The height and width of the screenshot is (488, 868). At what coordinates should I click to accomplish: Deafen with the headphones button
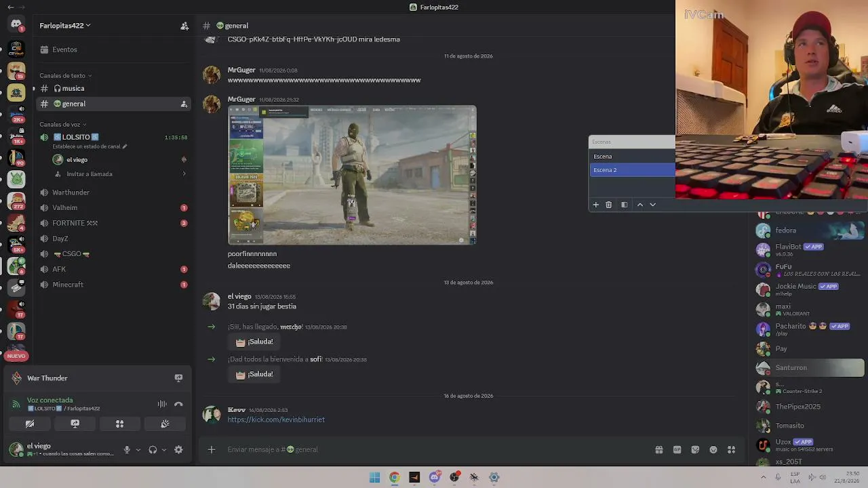pos(153,449)
